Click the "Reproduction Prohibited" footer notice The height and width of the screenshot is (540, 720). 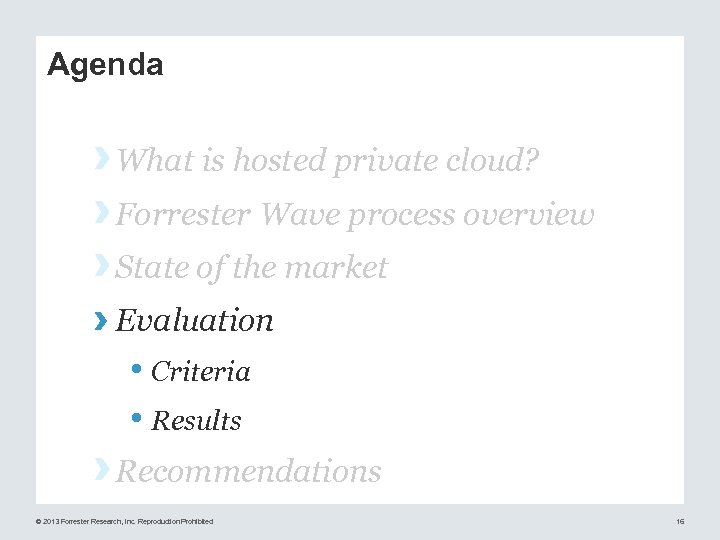coord(176,521)
